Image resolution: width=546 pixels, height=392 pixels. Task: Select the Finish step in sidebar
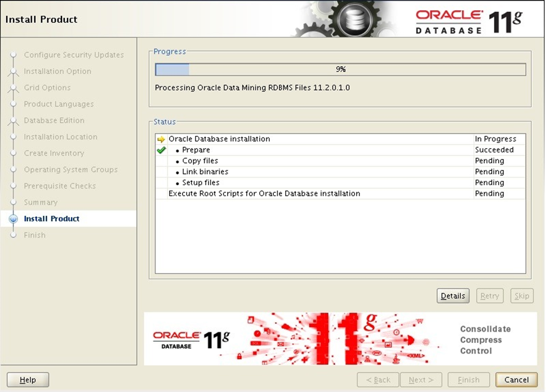[x=34, y=235]
